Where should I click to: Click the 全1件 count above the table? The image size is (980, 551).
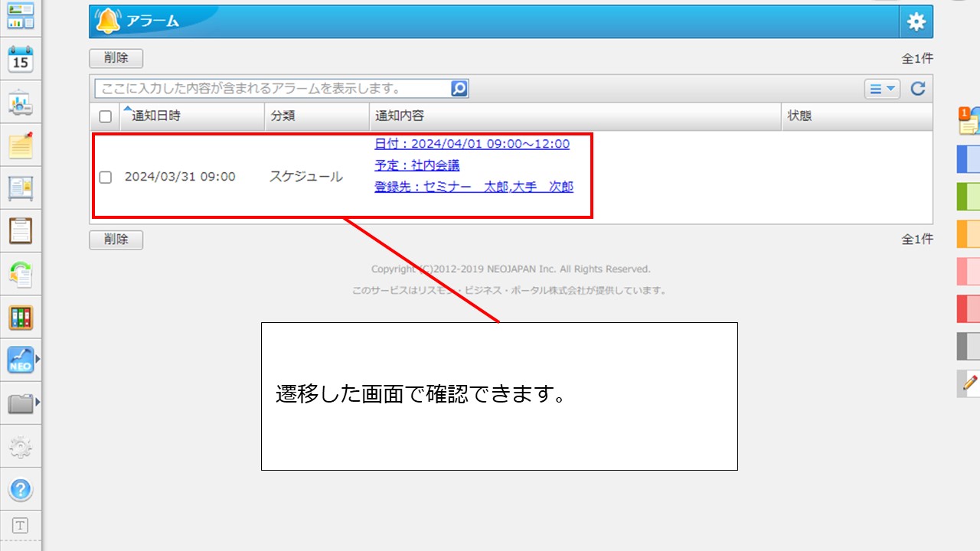[x=917, y=59]
